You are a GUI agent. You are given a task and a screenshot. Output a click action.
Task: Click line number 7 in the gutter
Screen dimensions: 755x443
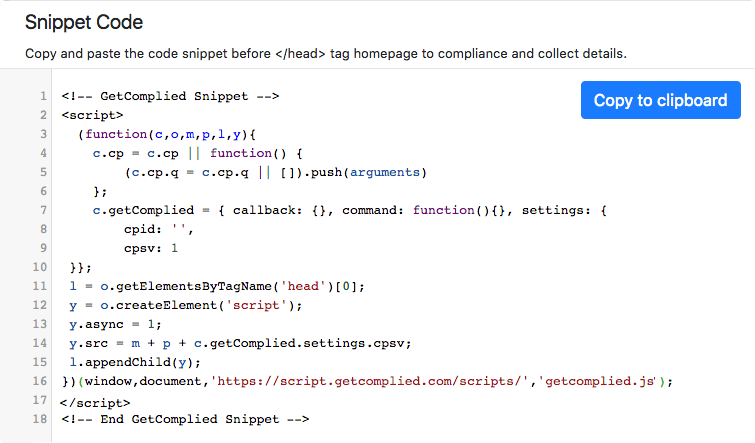click(43, 210)
